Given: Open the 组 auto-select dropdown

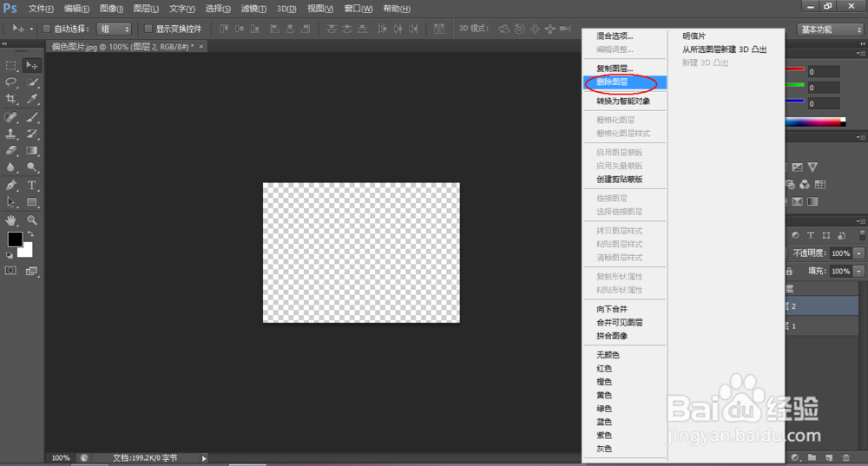Looking at the screenshot, I should click(x=114, y=29).
